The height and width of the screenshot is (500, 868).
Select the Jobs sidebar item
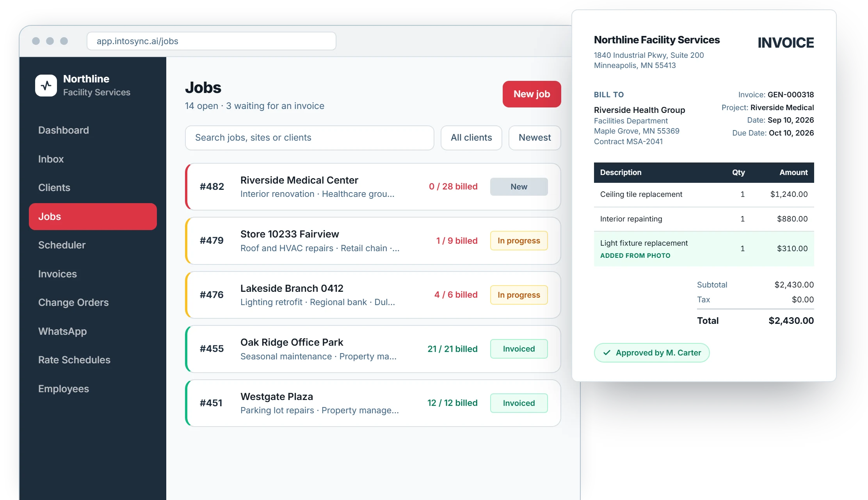[x=93, y=216]
